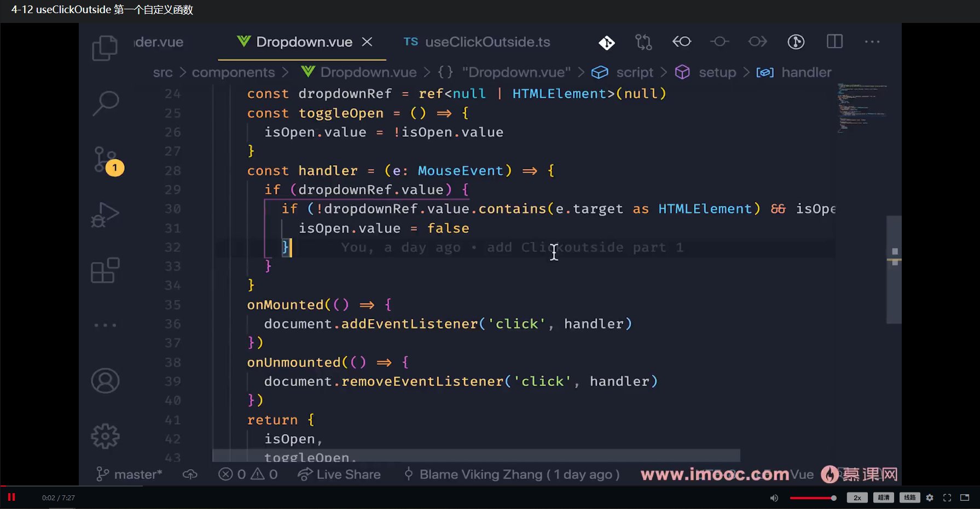Open the src breadcrumb
The width and height of the screenshot is (980, 509).
pyautogui.click(x=163, y=72)
